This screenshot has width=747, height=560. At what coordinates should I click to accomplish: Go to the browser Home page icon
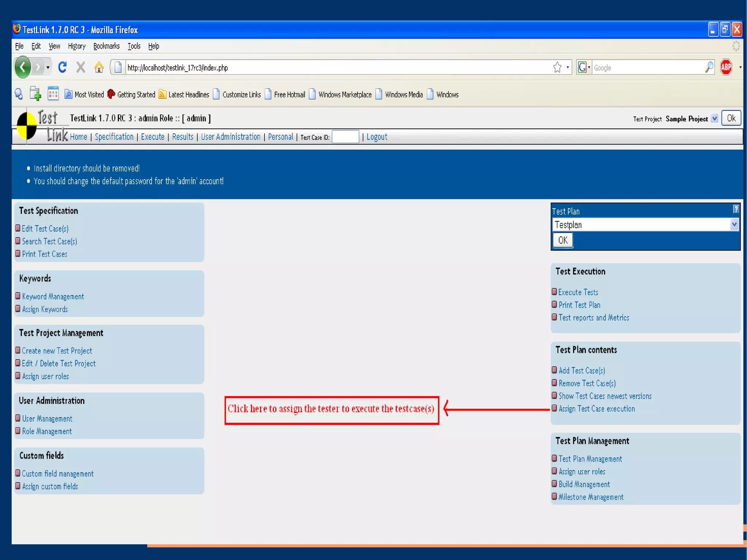pos(99,67)
